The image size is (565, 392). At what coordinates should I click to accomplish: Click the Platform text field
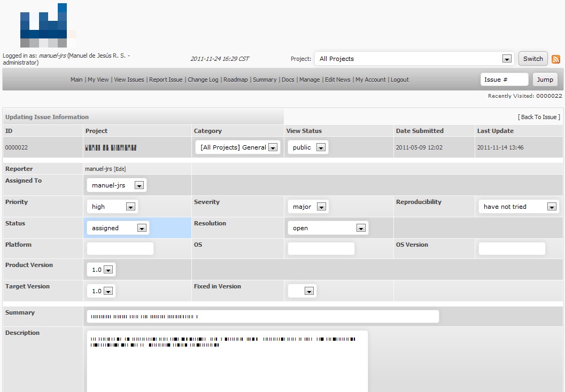pos(120,248)
